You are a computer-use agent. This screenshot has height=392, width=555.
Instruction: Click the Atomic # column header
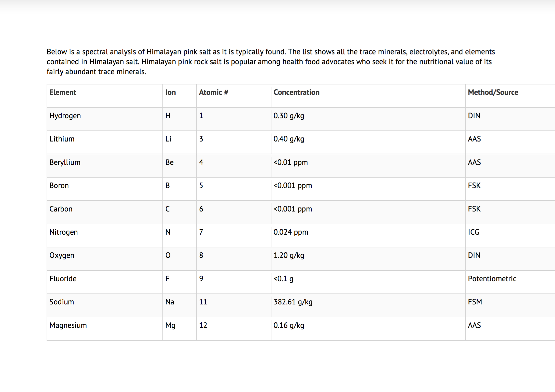click(213, 92)
